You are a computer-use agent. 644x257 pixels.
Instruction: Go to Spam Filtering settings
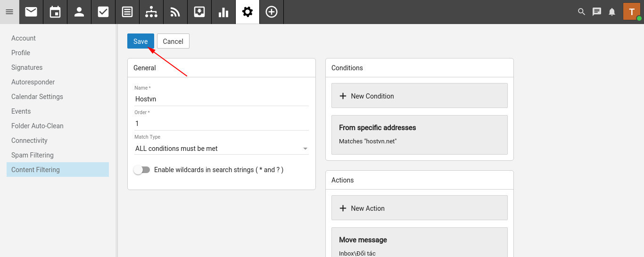point(33,155)
